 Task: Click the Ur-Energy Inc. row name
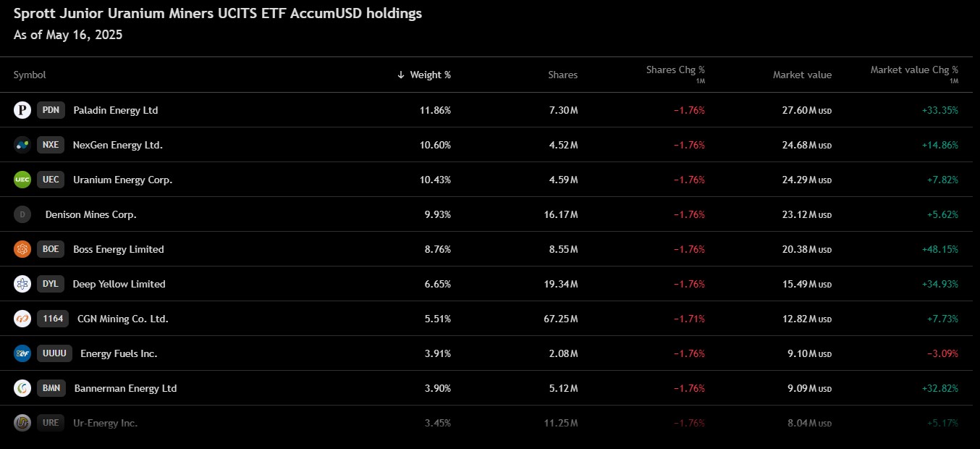click(105, 423)
